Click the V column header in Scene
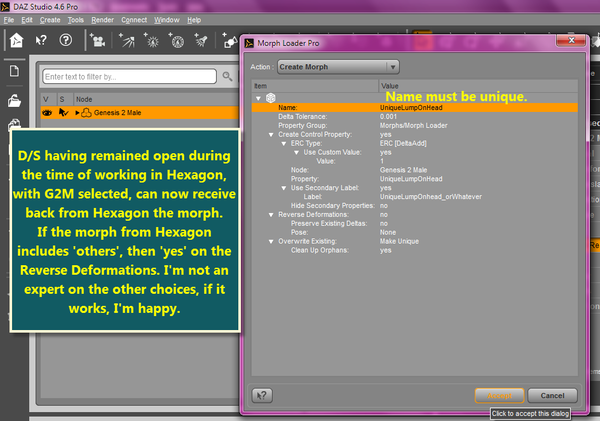600x421 pixels. point(49,100)
